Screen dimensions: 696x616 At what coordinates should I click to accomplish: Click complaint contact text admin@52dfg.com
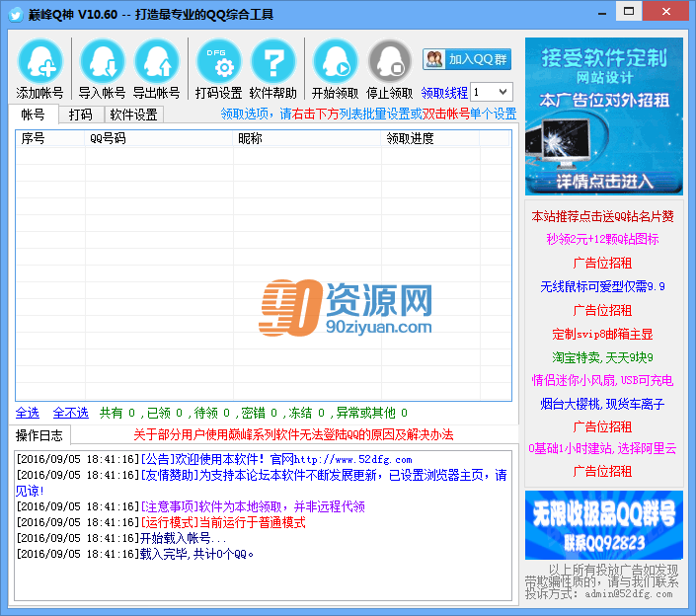629,594
